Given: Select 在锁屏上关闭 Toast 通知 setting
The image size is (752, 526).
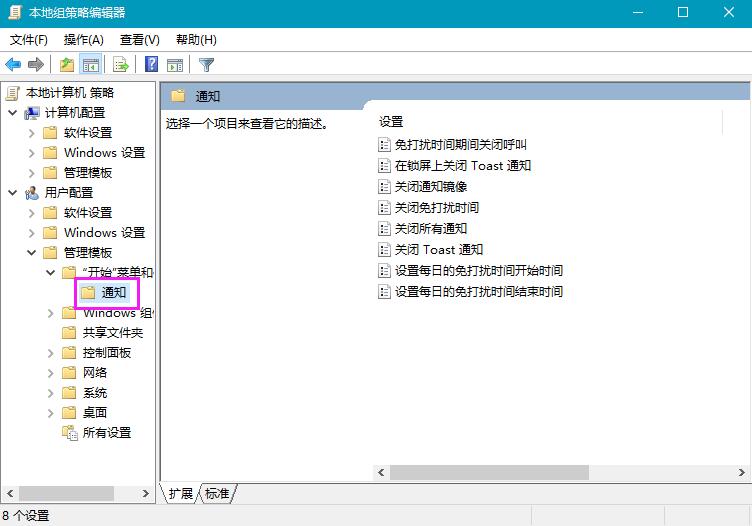Looking at the screenshot, I should (x=463, y=165).
